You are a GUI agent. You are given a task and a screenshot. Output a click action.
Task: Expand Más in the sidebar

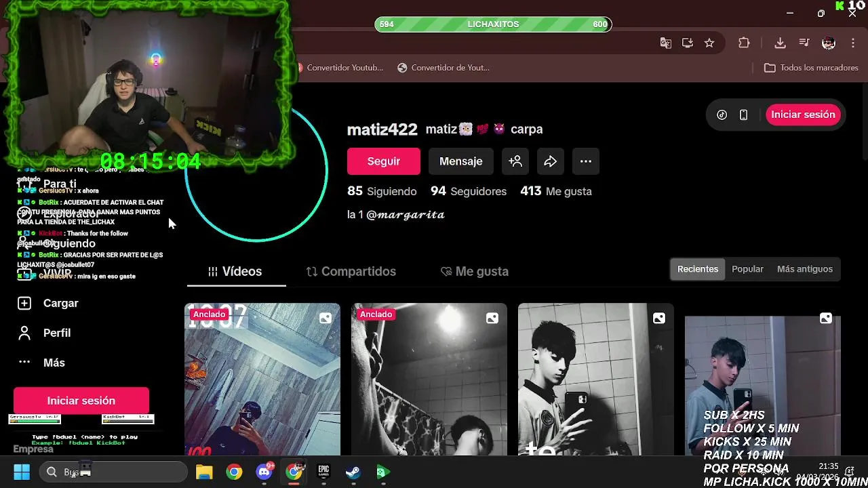click(54, 363)
